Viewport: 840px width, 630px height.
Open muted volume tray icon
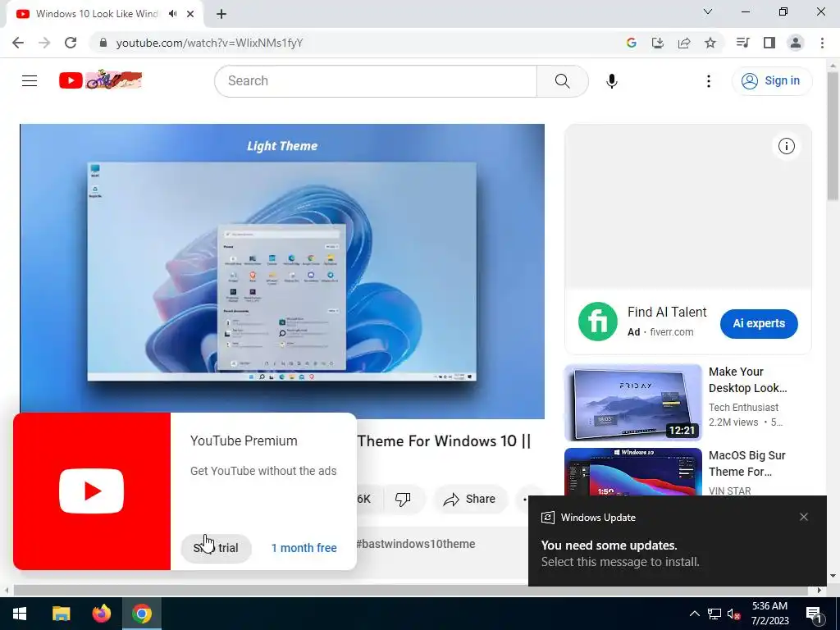(x=734, y=614)
